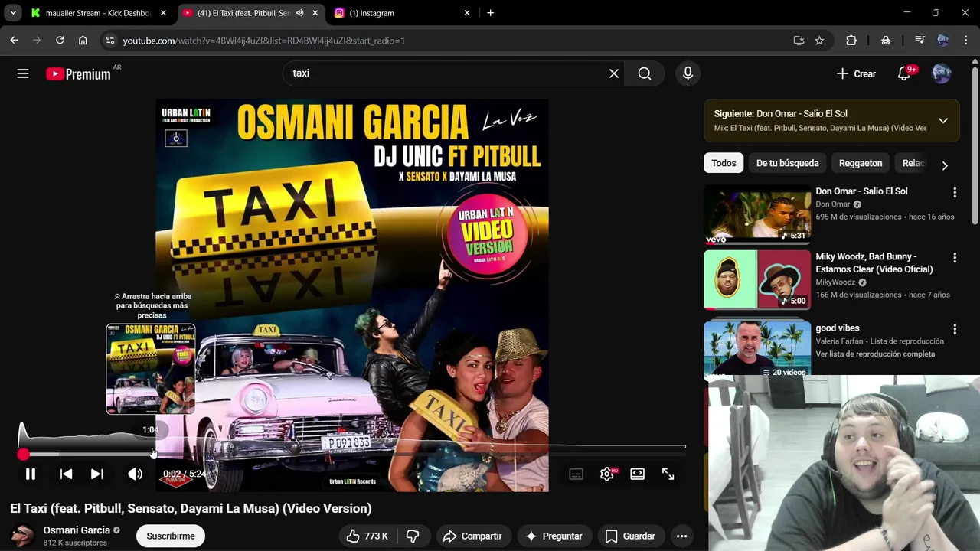Viewport: 980px width, 551px height.
Task: Switch to theater mode
Action: 638,474
